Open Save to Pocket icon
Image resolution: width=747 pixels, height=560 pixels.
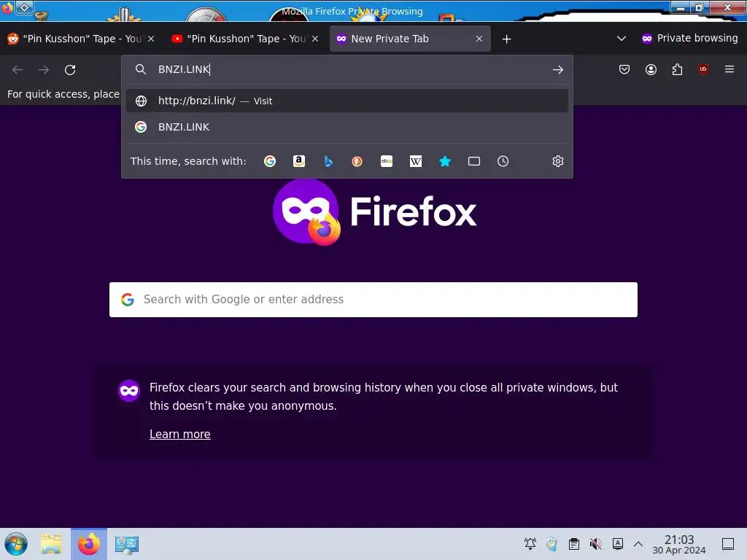[624, 69]
